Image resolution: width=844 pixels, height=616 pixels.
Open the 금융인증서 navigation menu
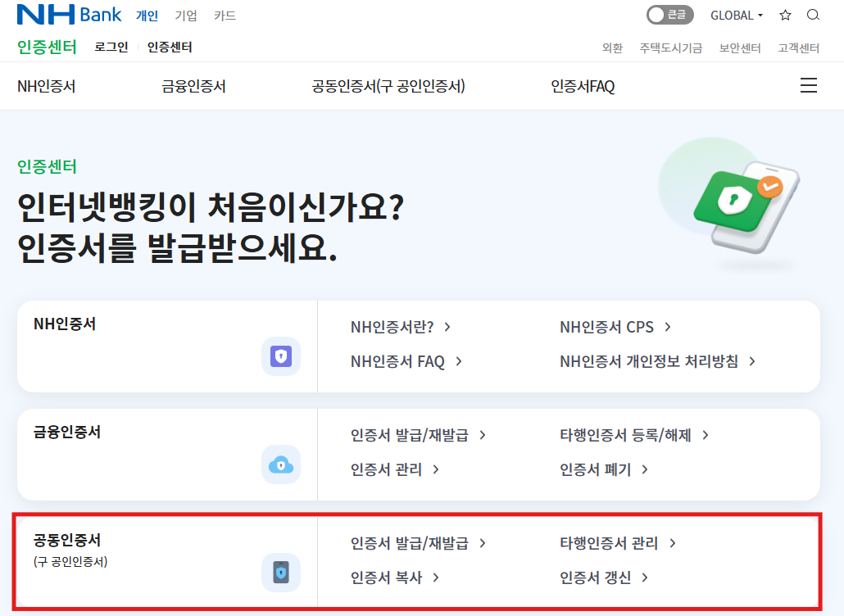[193, 86]
